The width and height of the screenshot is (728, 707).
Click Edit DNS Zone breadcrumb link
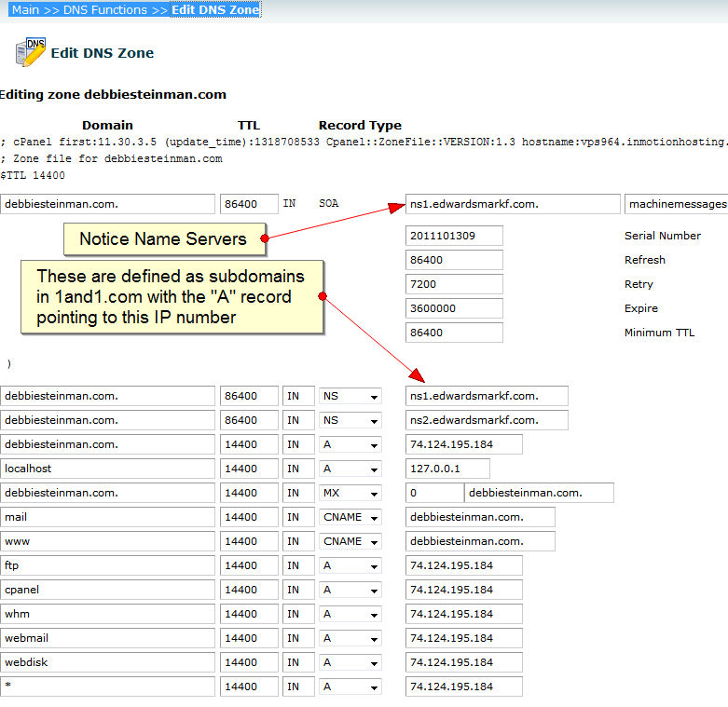click(x=215, y=9)
